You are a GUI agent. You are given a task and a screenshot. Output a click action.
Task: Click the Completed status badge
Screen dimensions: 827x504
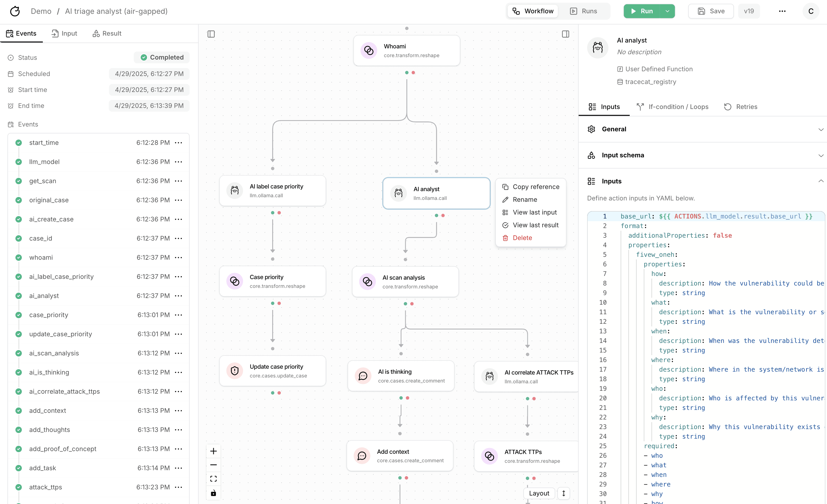(162, 57)
